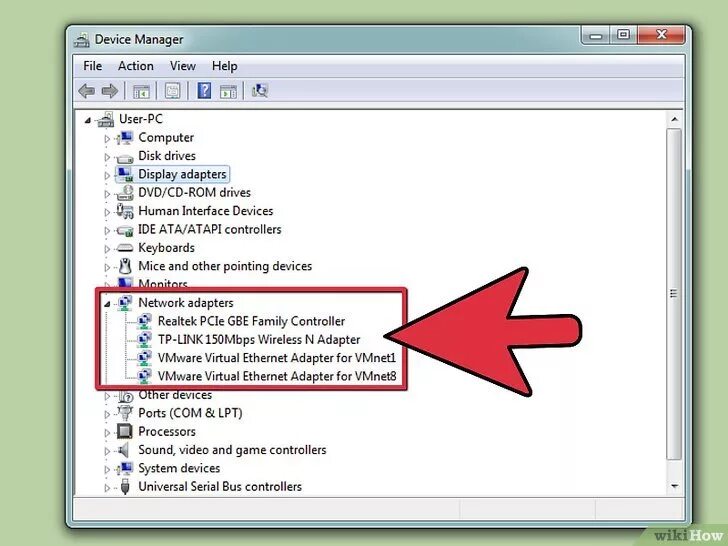Expand the Disk drives node
This screenshot has height=546, width=728.
click(x=107, y=157)
